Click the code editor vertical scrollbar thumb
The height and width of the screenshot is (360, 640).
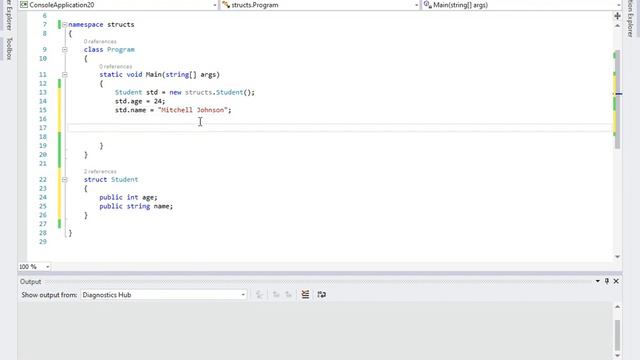pos(618,99)
